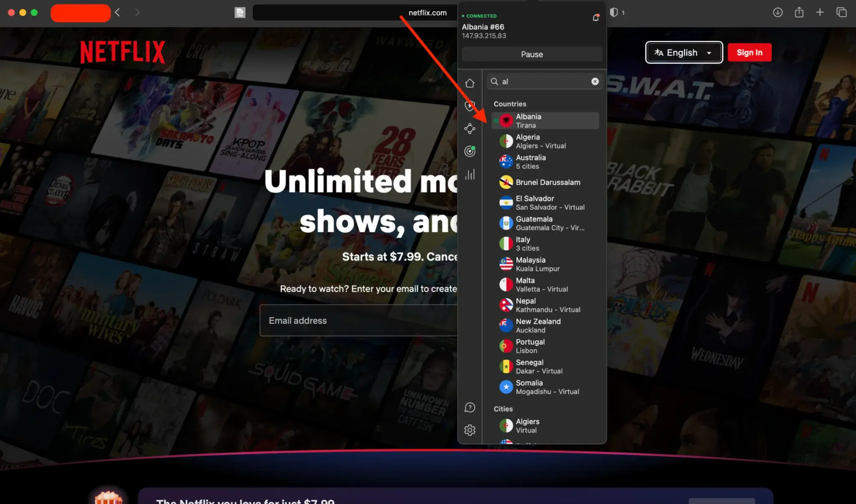
Task: Click the Netflix Sign In button
Action: coord(749,53)
